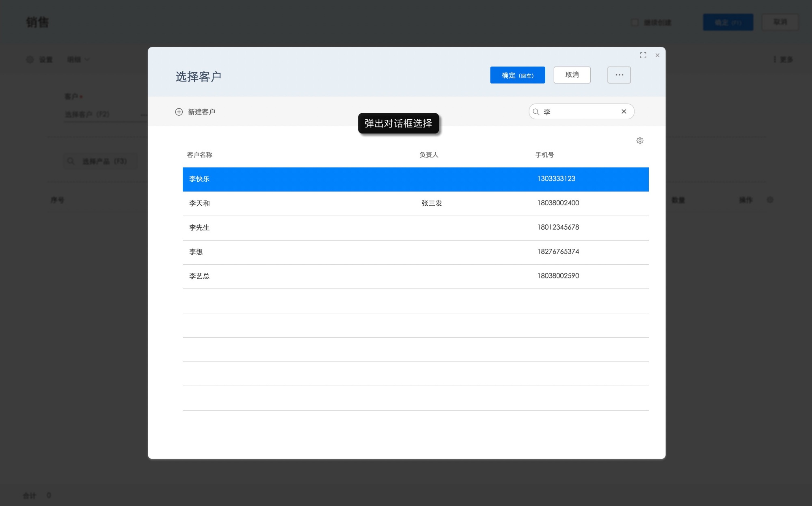
Task: Click the gear icon next to the 操作 column
Action: pyautogui.click(x=770, y=200)
